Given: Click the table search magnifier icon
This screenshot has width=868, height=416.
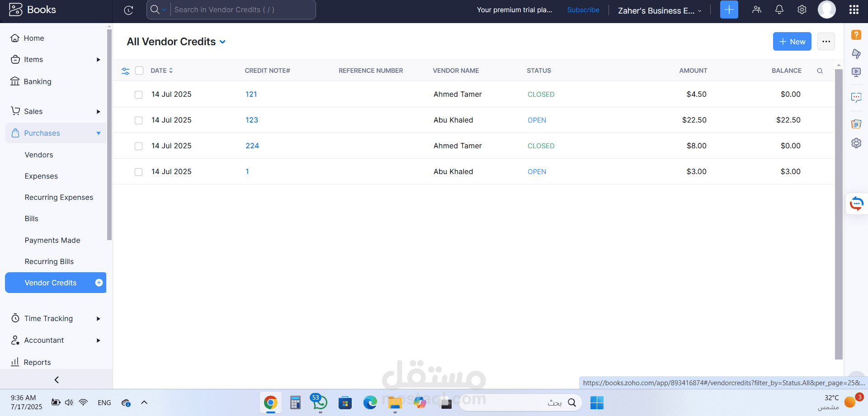Looking at the screenshot, I should pyautogui.click(x=820, y=71).
